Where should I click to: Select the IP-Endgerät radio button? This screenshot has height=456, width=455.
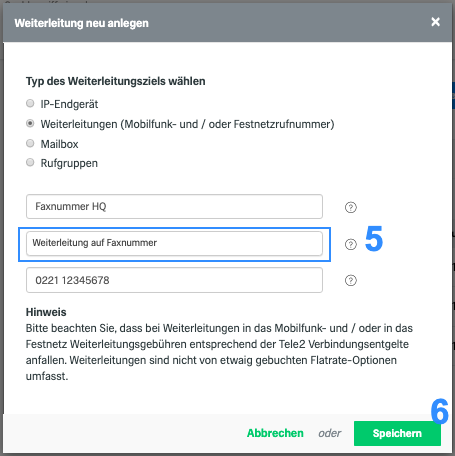pyautogui.click(x=30, y=103)
